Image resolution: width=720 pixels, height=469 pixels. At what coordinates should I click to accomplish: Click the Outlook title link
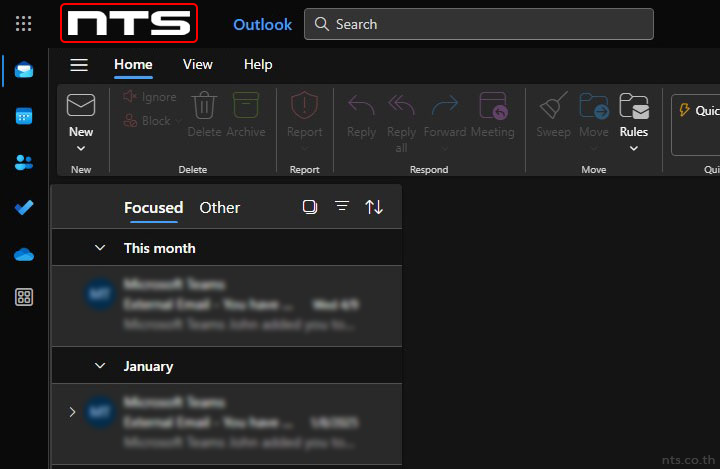pos(263,24)
